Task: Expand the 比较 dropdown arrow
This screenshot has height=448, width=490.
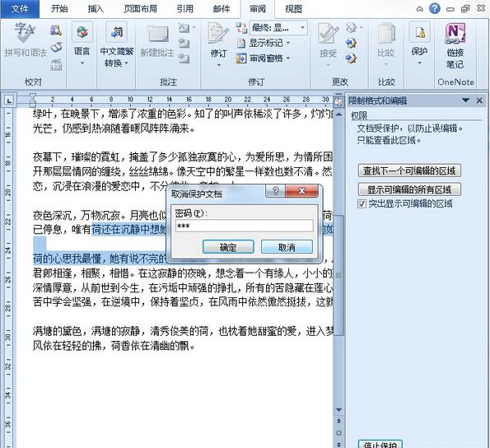Action: [386, 65]
